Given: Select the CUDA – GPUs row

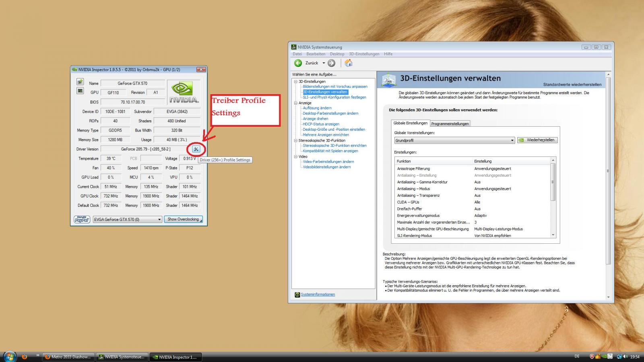Looking at the screenshot, I should (x=473, y=202).
